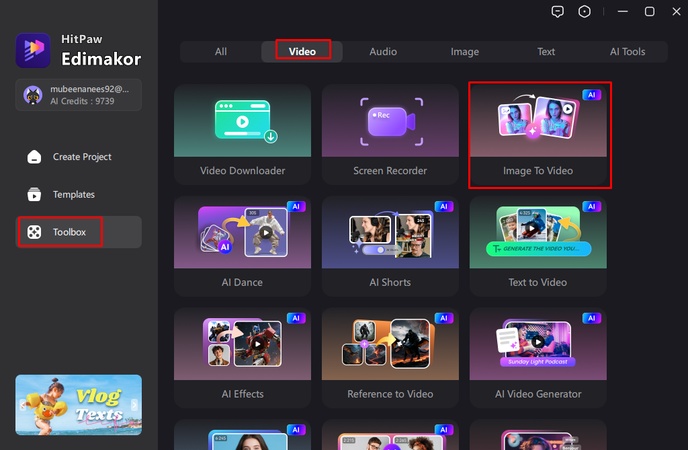Image resolution: width=688 pixels, height=450 pixels.
Task: Open the feedback message icon
Action: [x=558, y=11]
